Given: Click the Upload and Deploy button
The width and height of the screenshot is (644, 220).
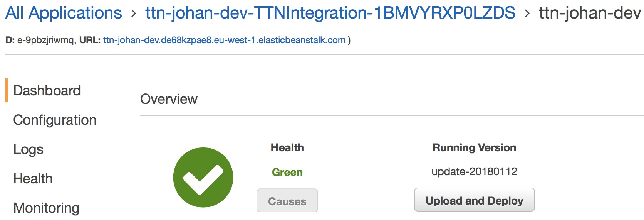Looking at the screenshot, I should [475, 200].
